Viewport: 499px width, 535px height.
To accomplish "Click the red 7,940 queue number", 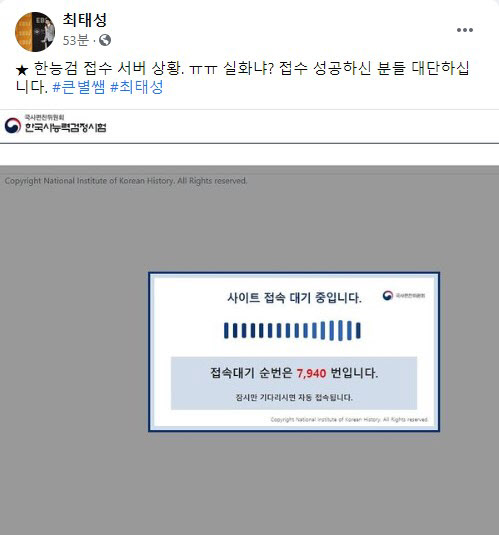I will click(311, 373).
